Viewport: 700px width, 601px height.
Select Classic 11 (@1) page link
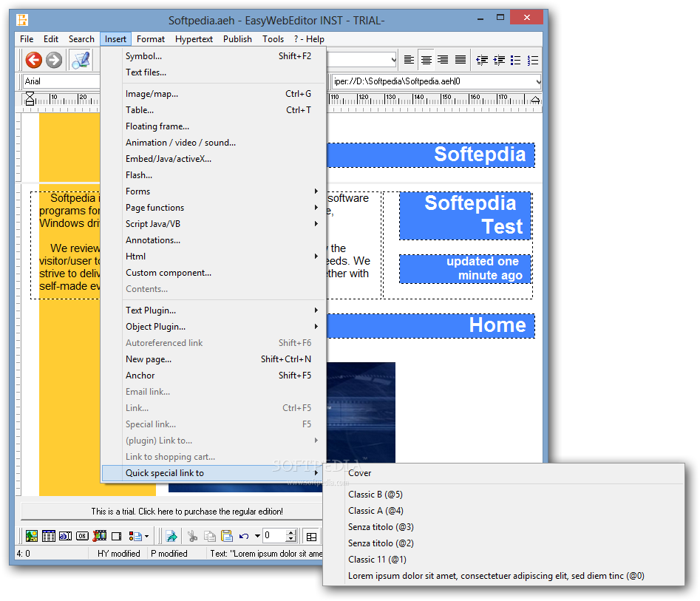[x=503, y=560]
